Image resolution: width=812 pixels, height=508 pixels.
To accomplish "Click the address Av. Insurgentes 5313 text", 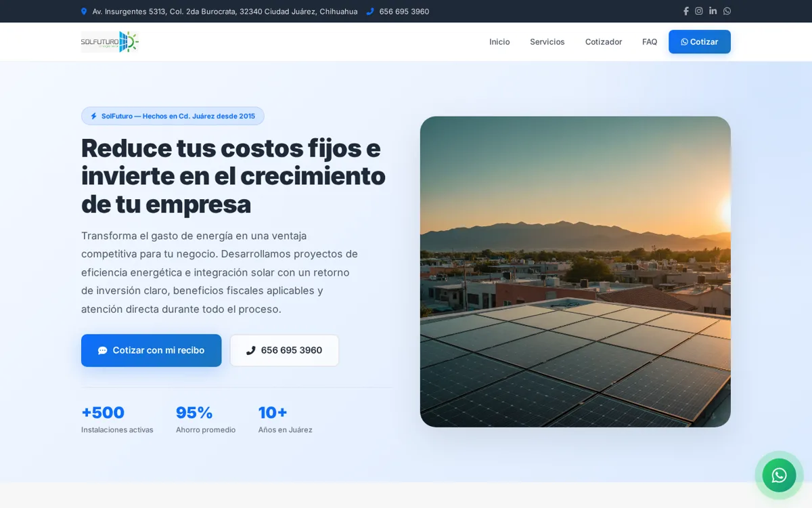I will point(225,12).
